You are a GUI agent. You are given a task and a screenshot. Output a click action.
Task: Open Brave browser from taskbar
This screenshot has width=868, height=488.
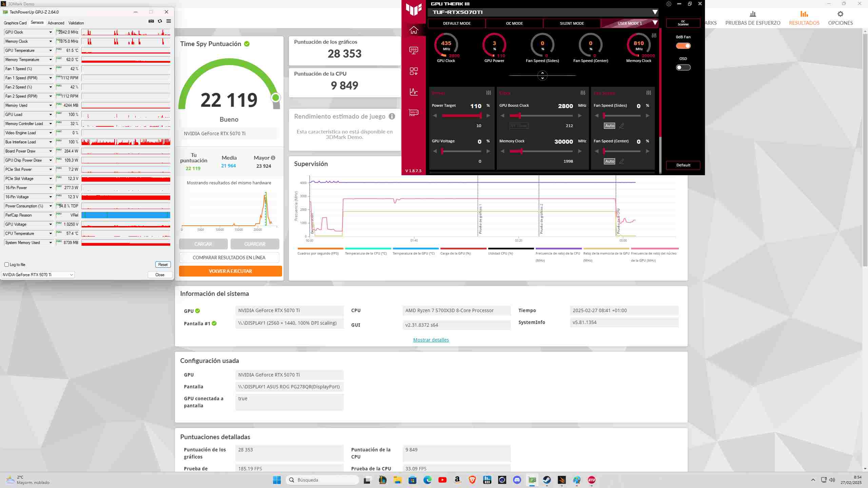point(472,480)
